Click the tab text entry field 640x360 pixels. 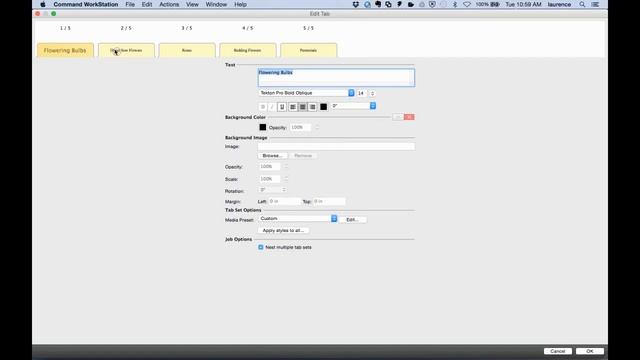click(336, 78)
